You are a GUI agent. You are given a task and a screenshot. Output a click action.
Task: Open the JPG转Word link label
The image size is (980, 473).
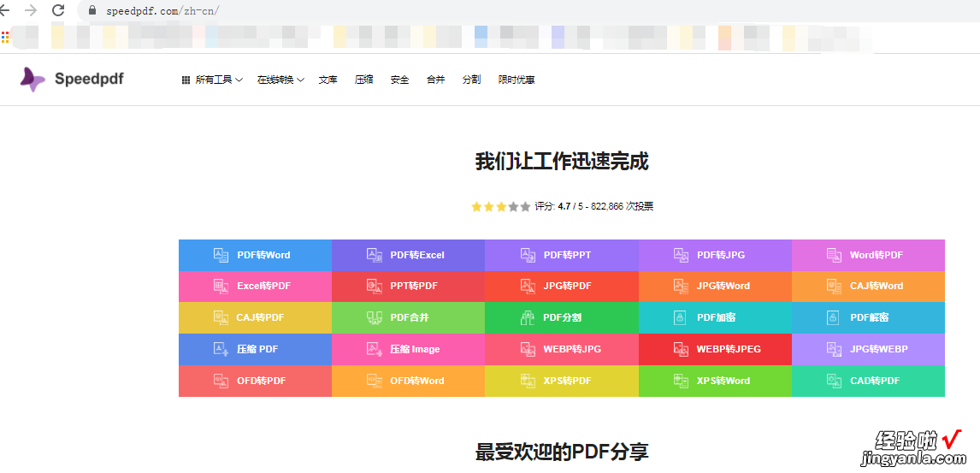tap(723, 287)
